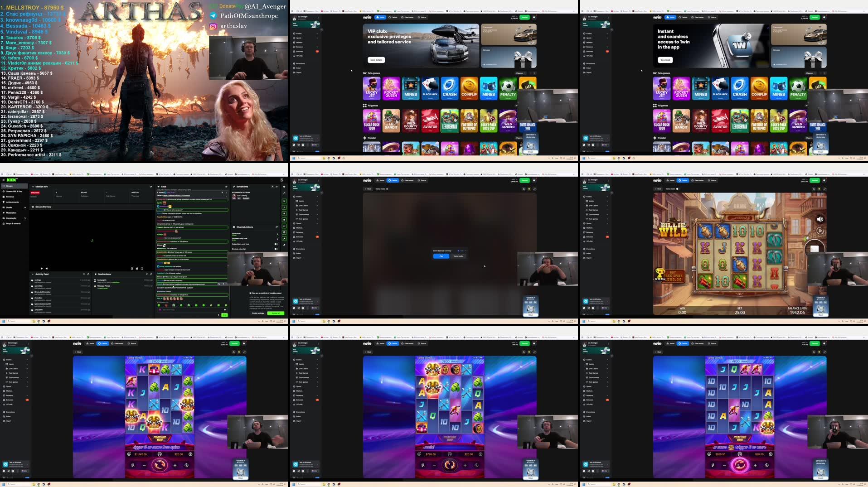The height and width of the screenshot is (487, 868).
Task: Mute sound in Billie Wild slot
Action: 820,219
